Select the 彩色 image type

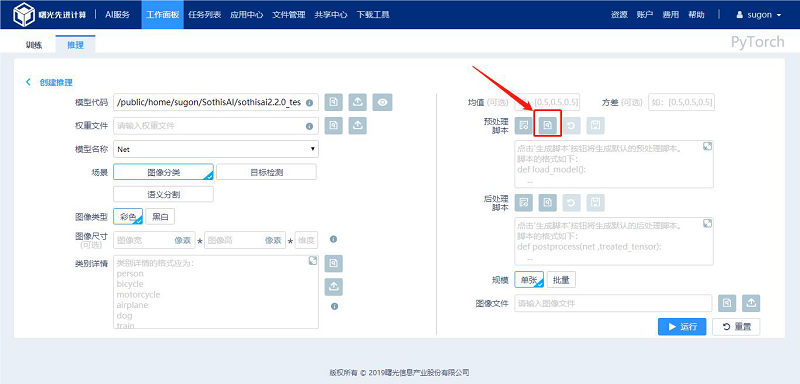pos(128,217)
